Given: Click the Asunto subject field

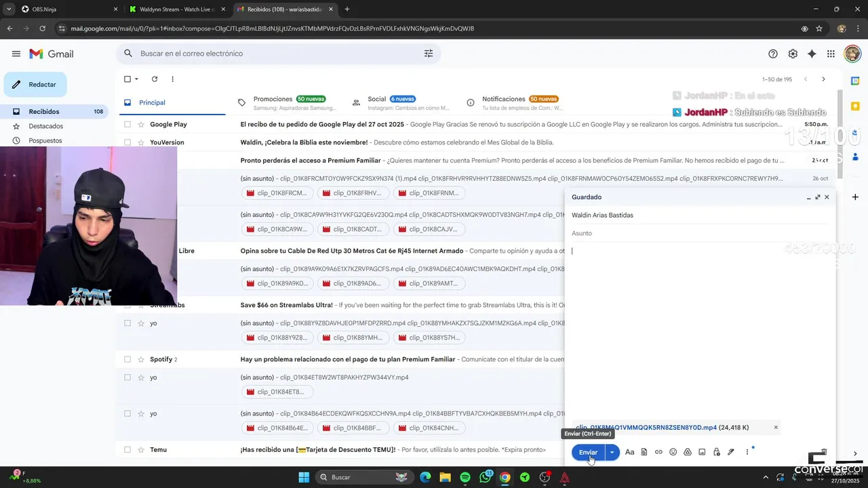Looking at the screenshot, I should [x=700, y=233].
